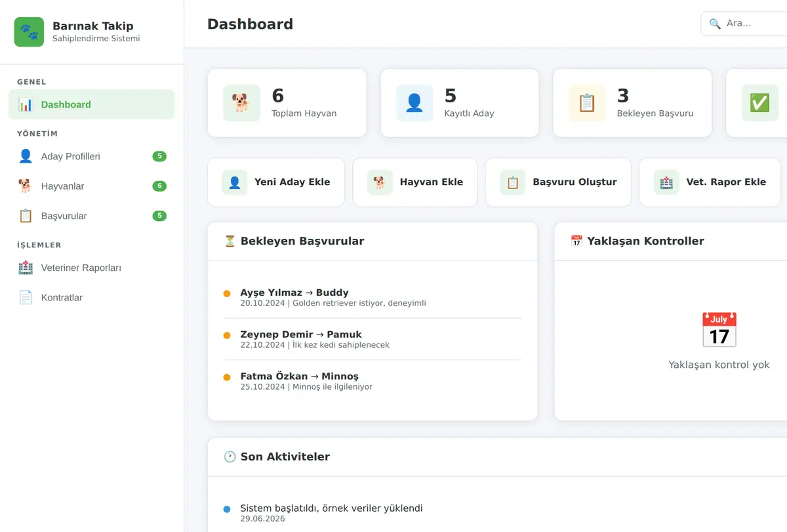Image resolution: width=787 pixels, height=532 pixels.
Task: Click the Hayvanlar dog icon in sidebar
Action: pyautogui.click(x=26, y=186)
